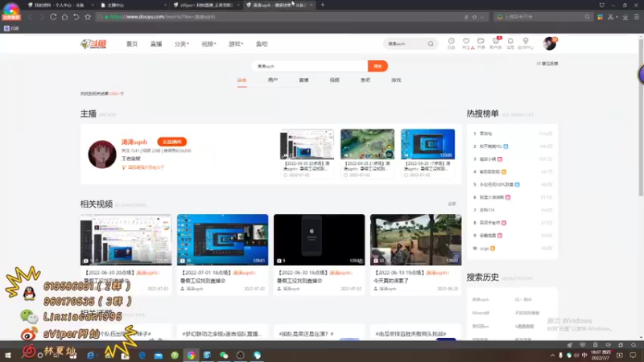Screen dimensions: 644x362
Task: Click the start-streaming camera icon in header
Action: pyautogui.click(x=481, y=43)
